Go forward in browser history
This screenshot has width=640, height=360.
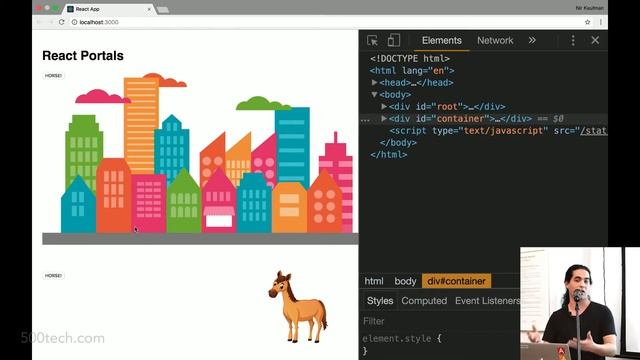(51, 22)
